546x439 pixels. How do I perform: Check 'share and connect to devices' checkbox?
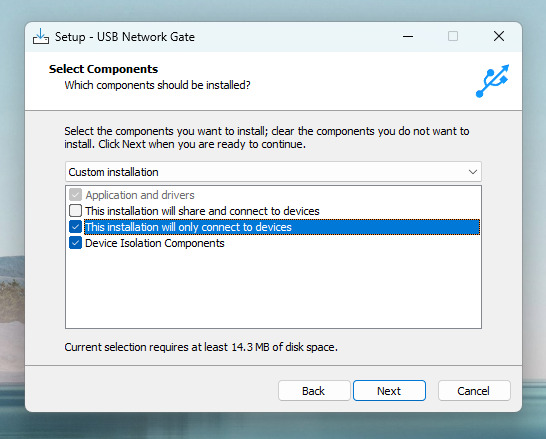(75, 211)
